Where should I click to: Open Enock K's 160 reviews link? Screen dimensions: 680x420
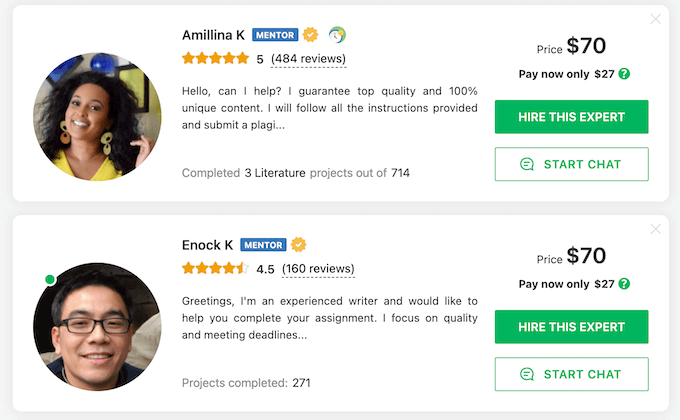tap(318, 269)
